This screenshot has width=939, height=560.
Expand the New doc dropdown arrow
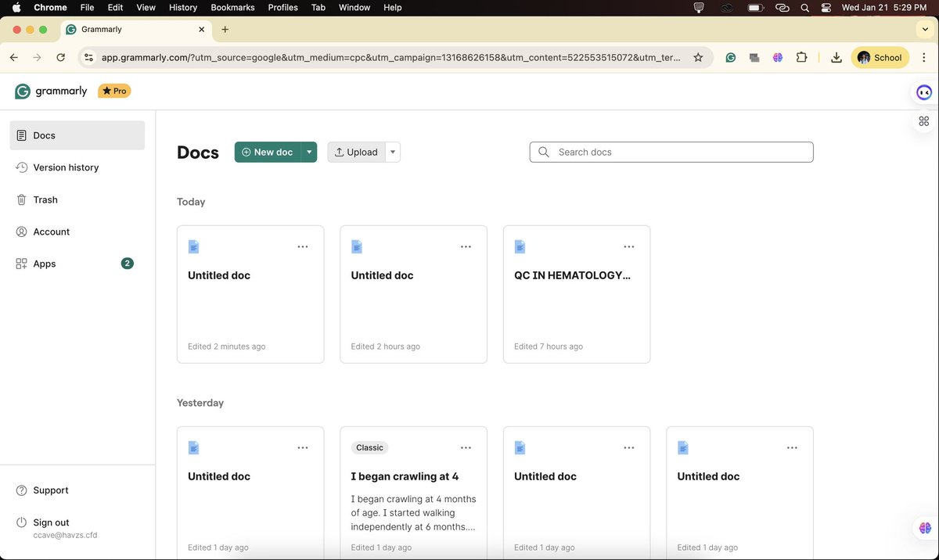coord(309,152)
